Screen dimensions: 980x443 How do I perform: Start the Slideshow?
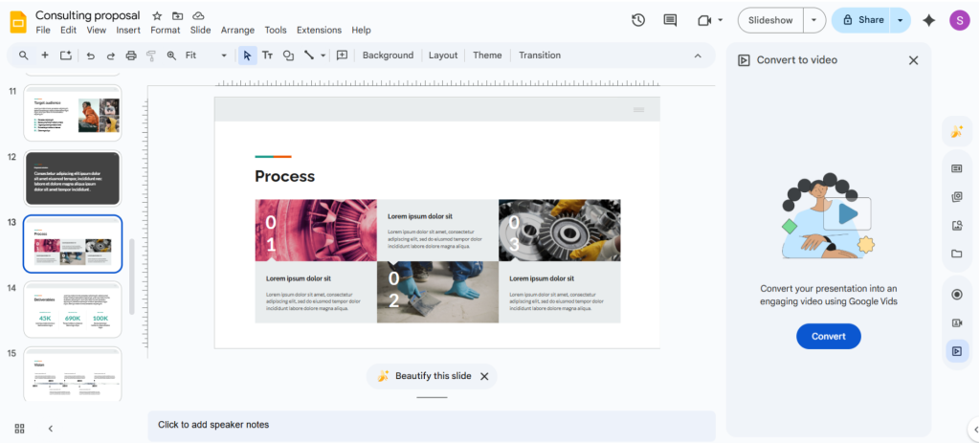tap(770, 21)
